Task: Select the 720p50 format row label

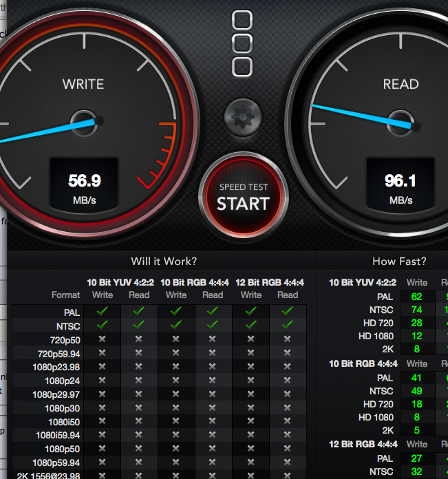Action: 65,340
